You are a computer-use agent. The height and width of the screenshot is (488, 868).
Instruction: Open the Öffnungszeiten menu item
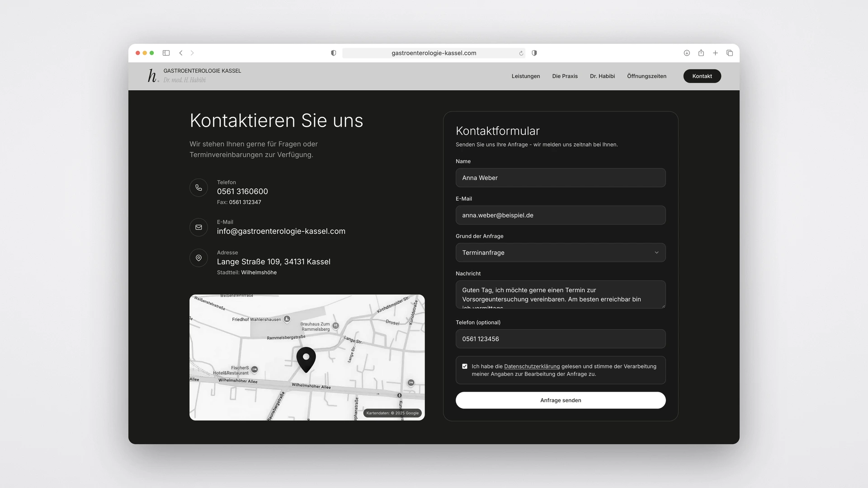coord(646,76)
